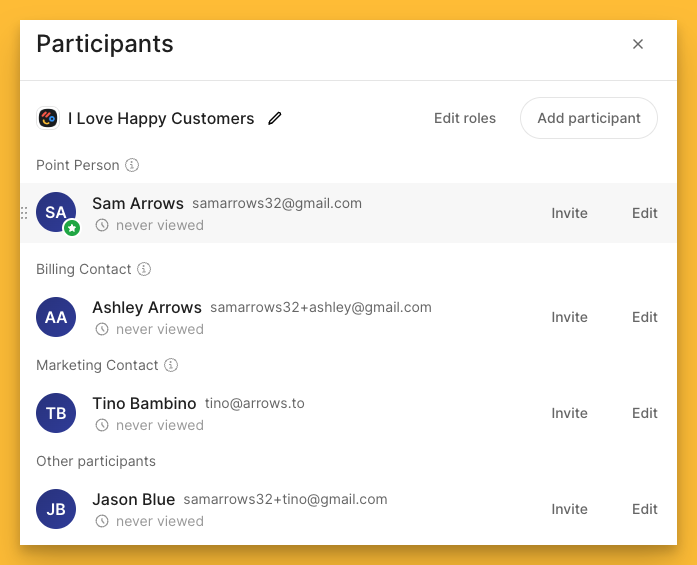Click Ashley Arrows' AA avatar
The image size is (697, 565).
tap(56, 317)
